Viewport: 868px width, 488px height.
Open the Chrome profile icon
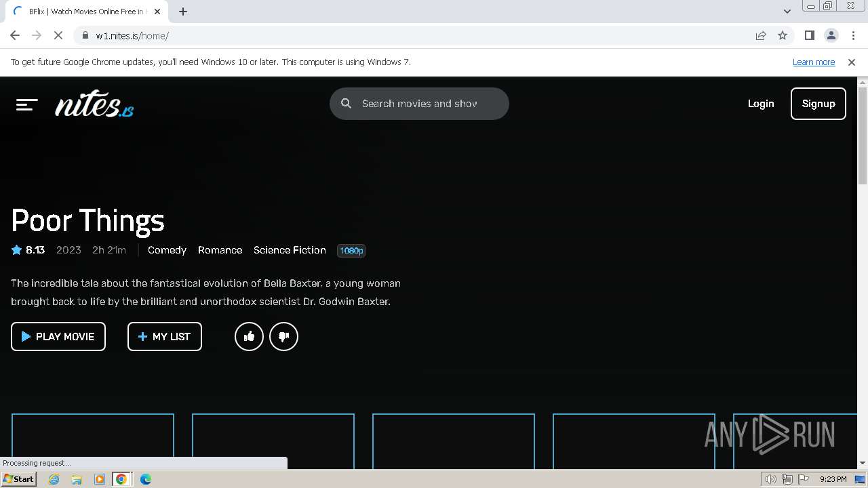pyautogui.click(x=831, y=35)
